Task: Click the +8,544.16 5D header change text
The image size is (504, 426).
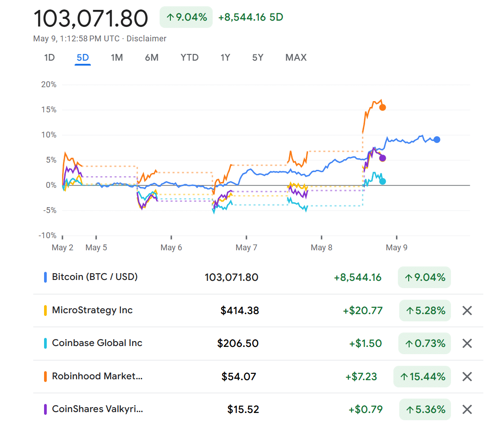Action: tap(251, 18)
